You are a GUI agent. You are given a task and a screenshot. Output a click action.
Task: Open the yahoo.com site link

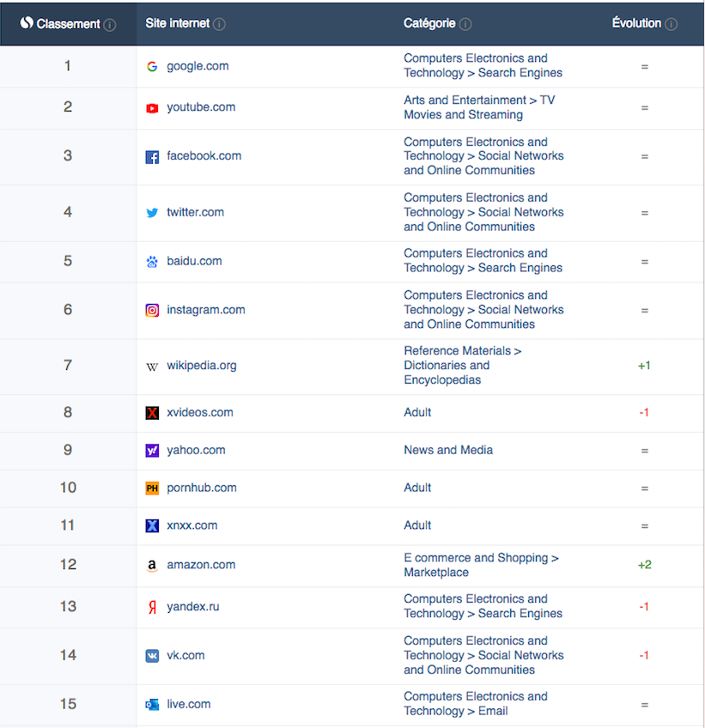[196, 450]
